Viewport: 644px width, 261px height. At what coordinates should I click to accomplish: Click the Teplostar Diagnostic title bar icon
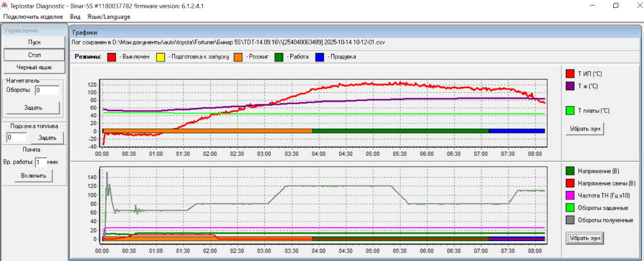(x=5, y=5)
